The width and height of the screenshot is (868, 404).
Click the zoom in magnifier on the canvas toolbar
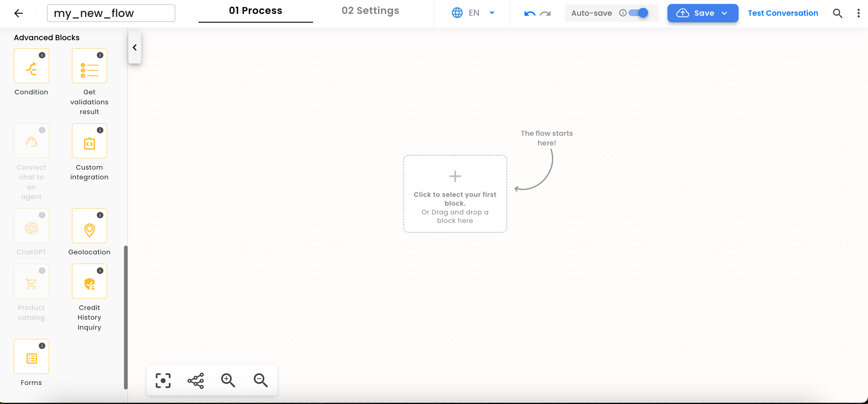(228, 380)
